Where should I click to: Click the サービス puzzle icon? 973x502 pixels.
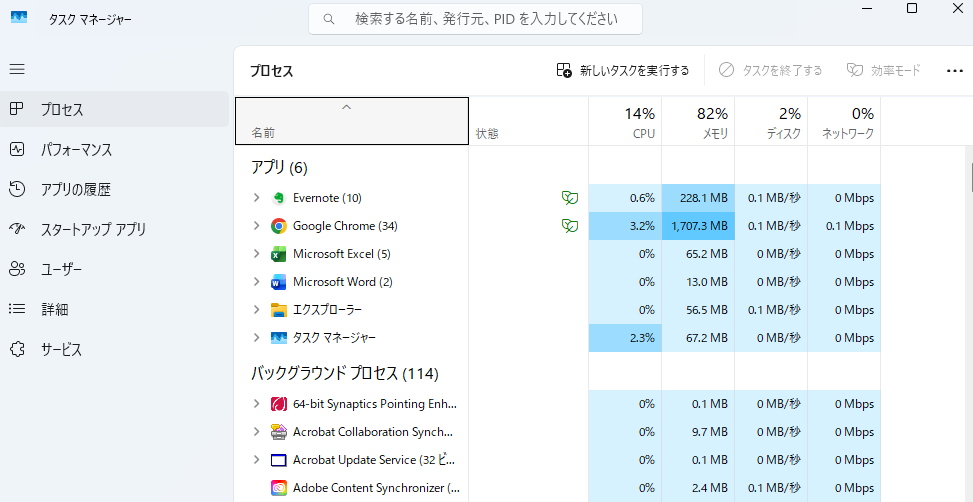coord(17,349)
